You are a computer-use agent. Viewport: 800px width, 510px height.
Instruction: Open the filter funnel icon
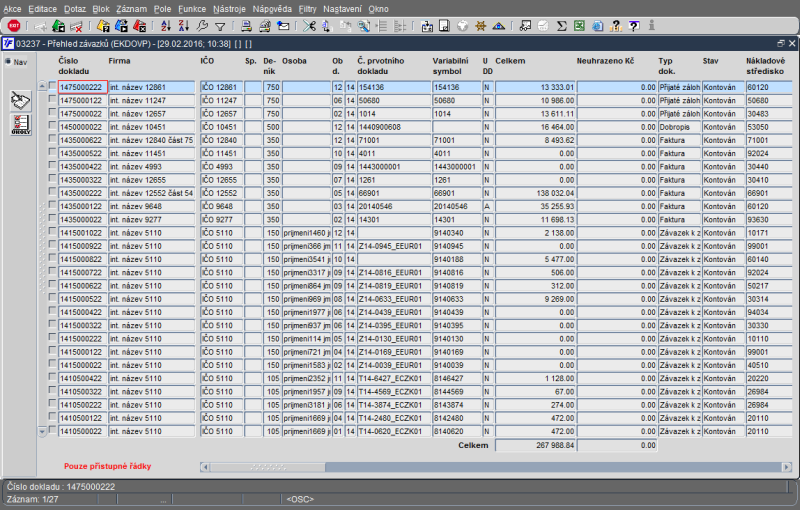[x=220, y=26]
